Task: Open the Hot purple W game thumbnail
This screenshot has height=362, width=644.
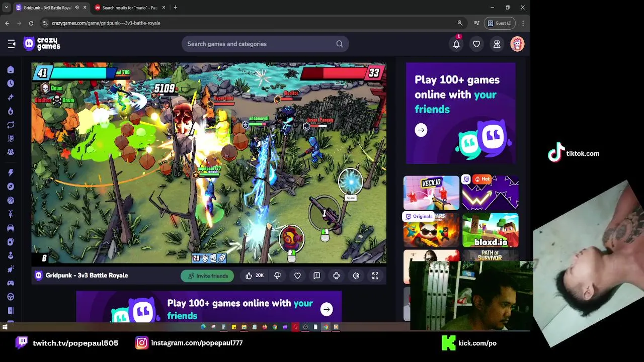Action: [491, 193]
